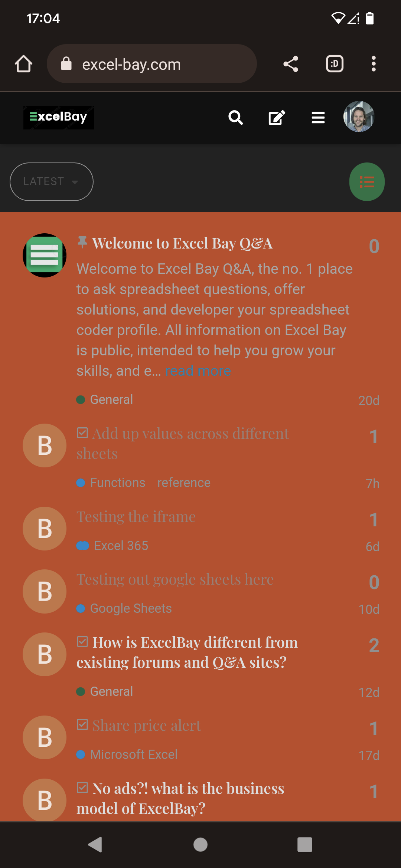
Task: Open the forum search icon
Action: click(235, 118)
